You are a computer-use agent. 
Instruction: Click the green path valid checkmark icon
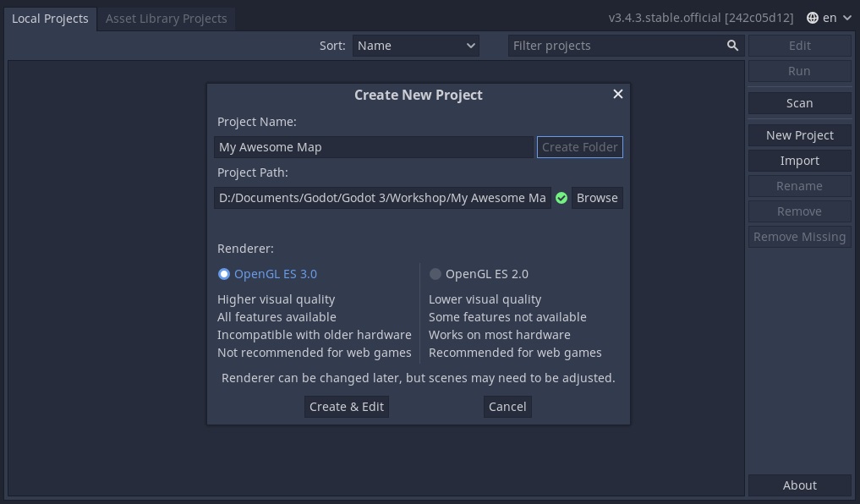click(x=561, y=198)
